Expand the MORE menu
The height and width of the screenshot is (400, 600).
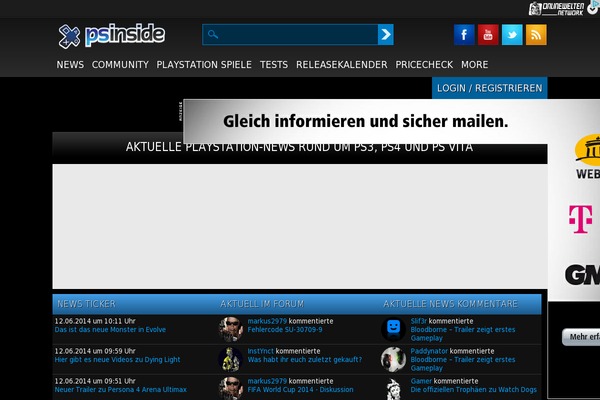coord(474,65)
